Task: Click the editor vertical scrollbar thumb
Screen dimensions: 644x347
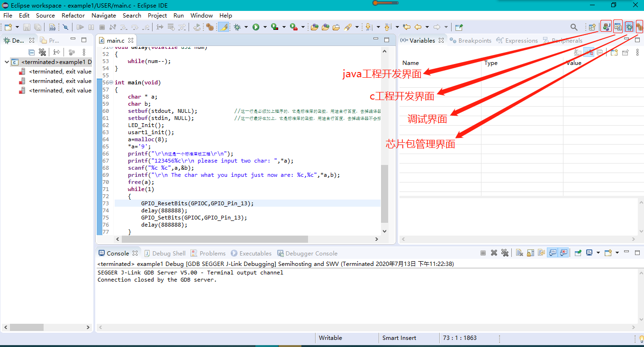Action: pos(384,193)
